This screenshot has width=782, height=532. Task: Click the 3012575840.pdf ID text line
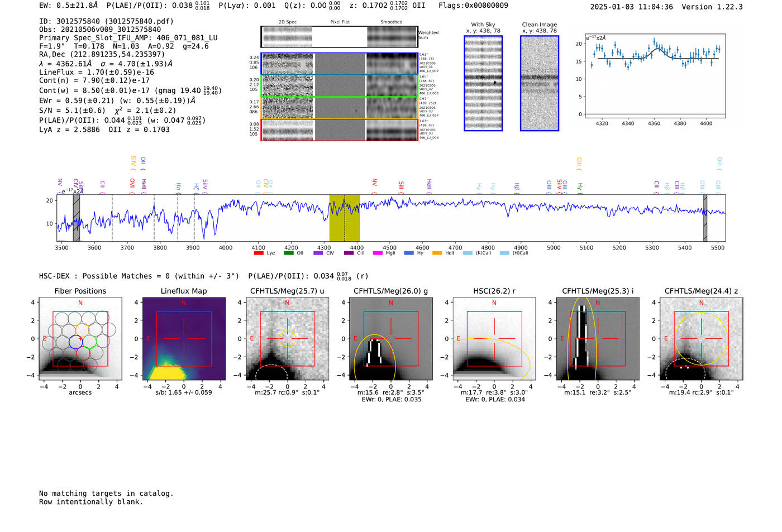(106, 21)
